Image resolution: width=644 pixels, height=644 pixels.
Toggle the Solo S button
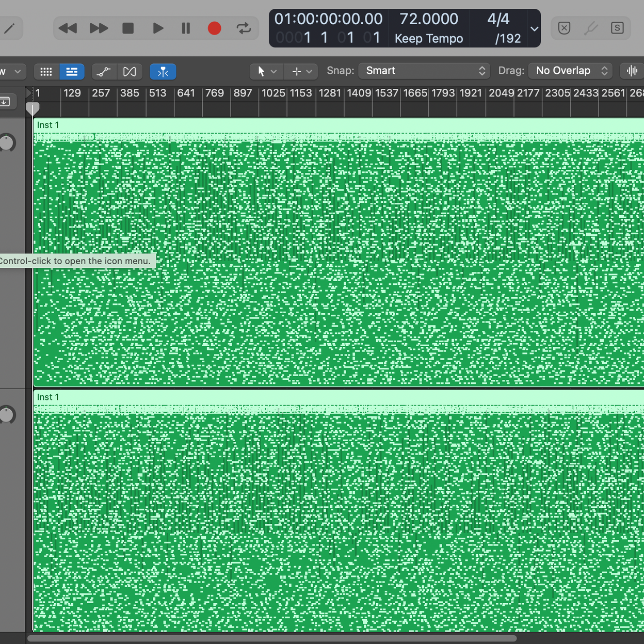point(617,28)
